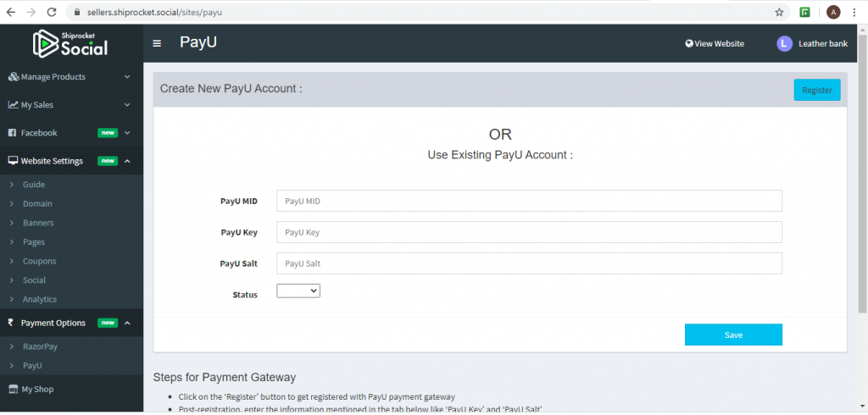Collapse Payment Options menu chevron
Image resolution: width=868 pixels, height=415 pixels.
pyautogui.click(x=127, y=323)
